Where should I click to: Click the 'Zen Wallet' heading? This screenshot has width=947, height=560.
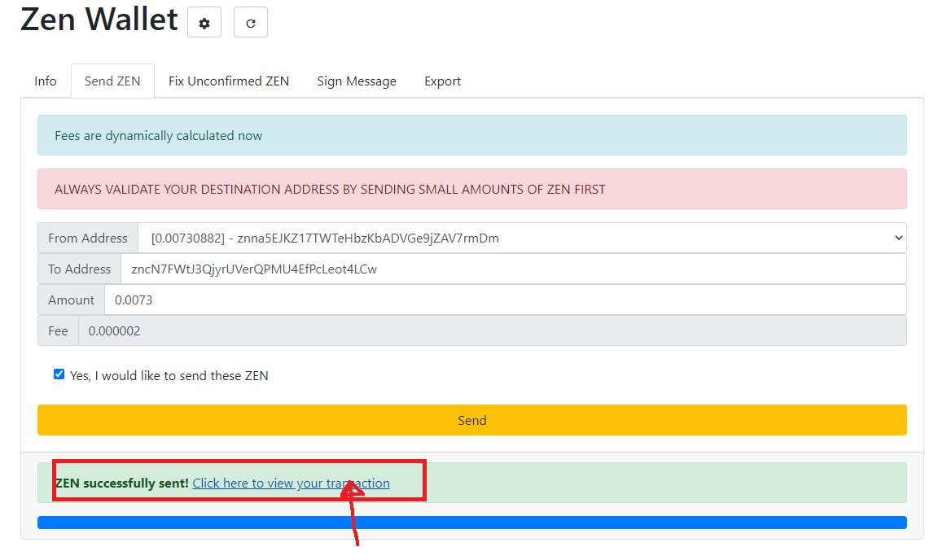point(99,20)
